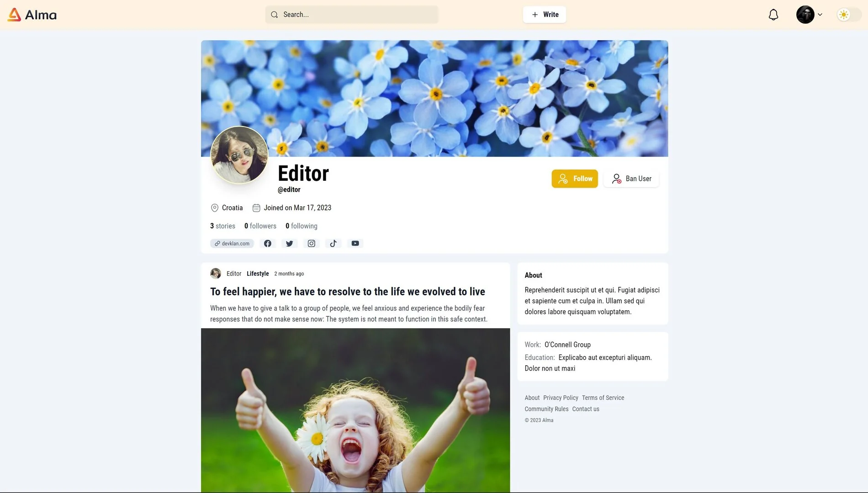Click the small Editor avatar on the story
Image resolution: width=868 pixels, height=493 pixels.
click(216, 273)
